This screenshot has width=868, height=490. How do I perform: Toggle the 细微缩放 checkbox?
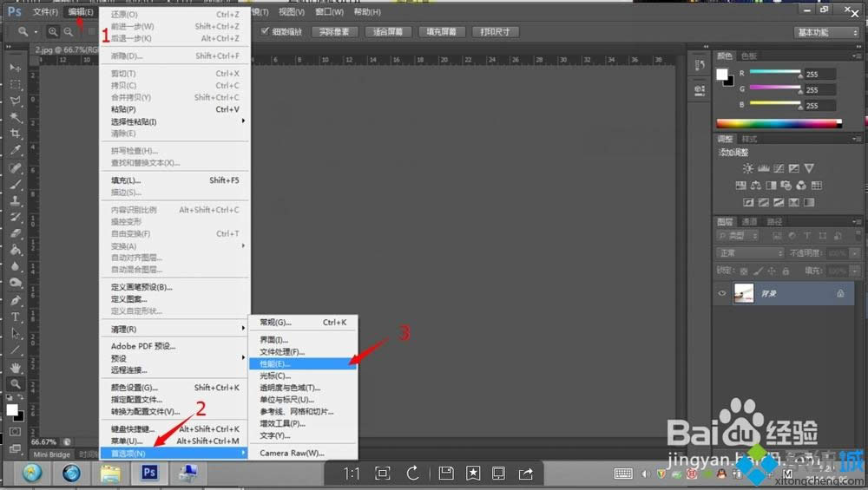pos(266,31)
